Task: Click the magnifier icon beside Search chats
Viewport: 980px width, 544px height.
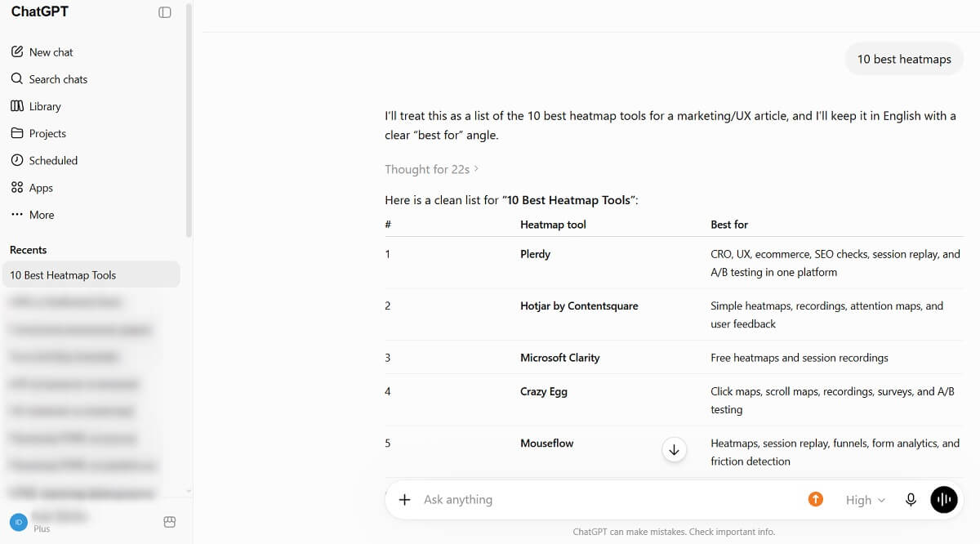Action: pos(17,79)
